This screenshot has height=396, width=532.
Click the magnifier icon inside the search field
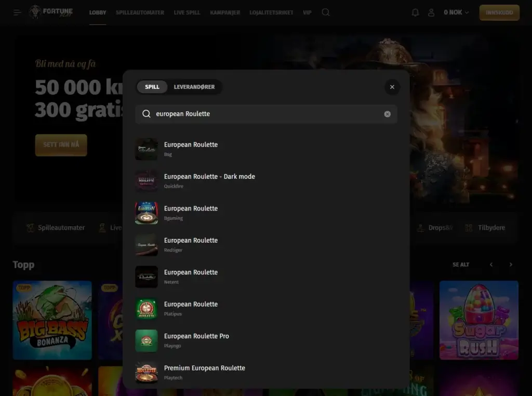(146, 114)
